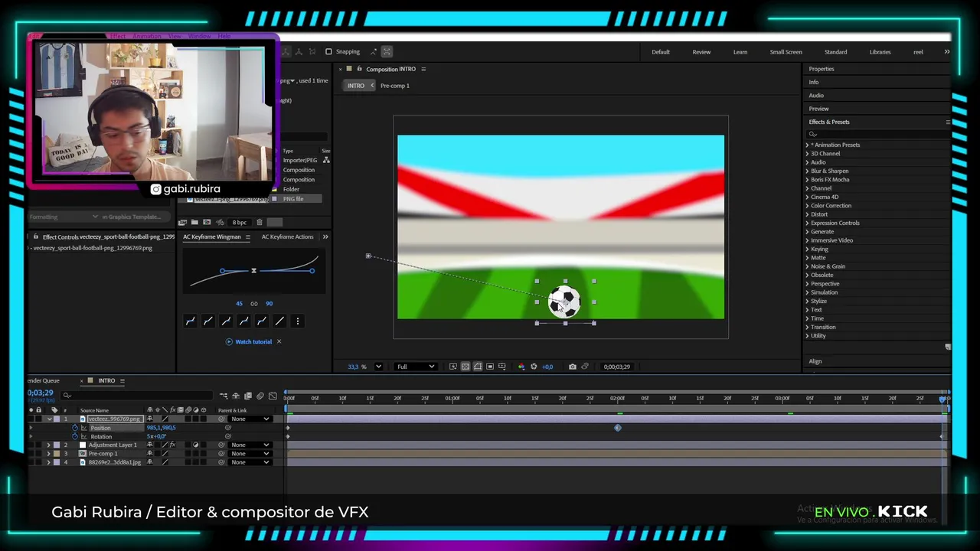Viewport: 980px width, 551px height.
Task: Expand the Transition effects category
Action: (x=807, y=327)
